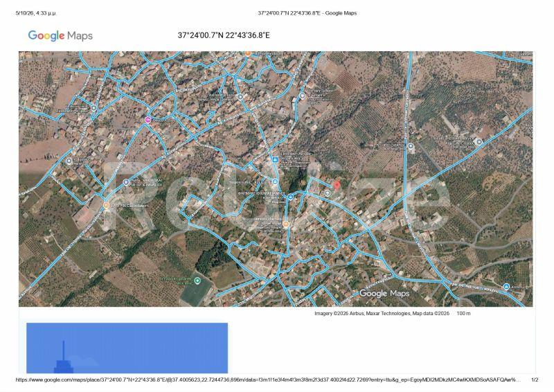Screen dimensions: 554x392
Task: Click the blue pin at the bottom-right map corner
Action: pos(506,286)
